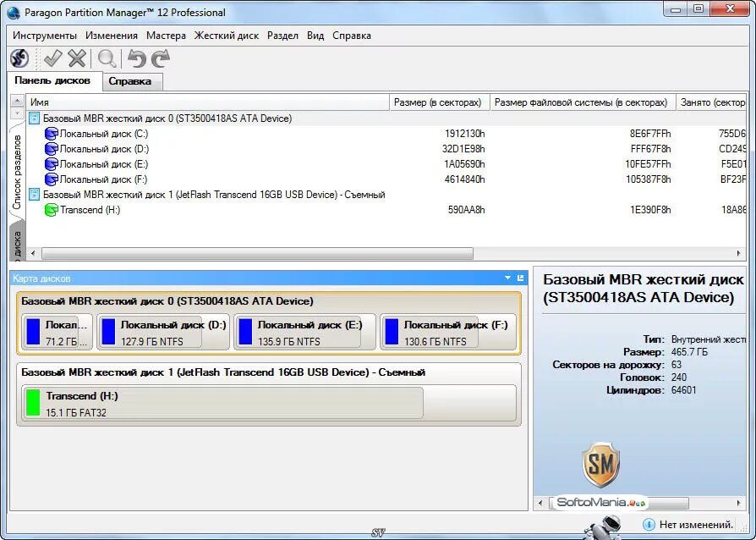The width and height of the screenshot is (756, 540).
Task: Open the Инструменты menu
Action: pos(44,36)
